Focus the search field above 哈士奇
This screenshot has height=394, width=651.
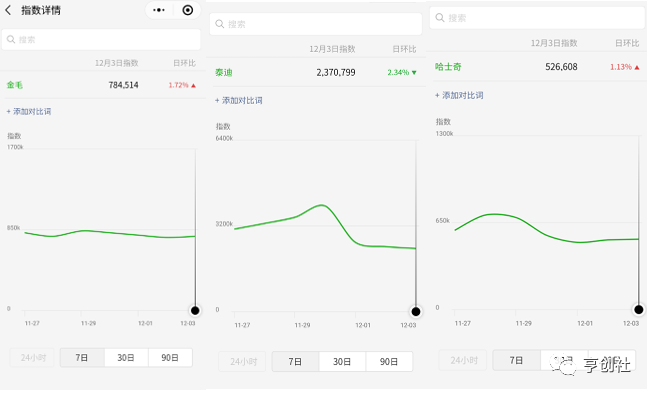537,17
